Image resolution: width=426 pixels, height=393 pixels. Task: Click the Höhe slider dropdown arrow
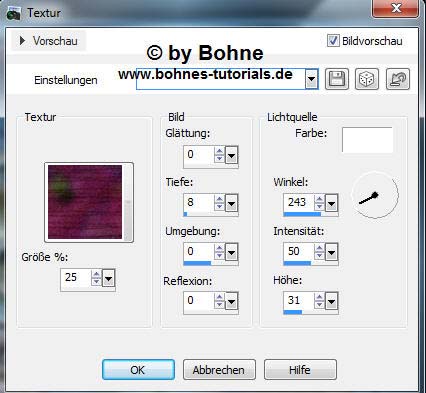(331, 301)
